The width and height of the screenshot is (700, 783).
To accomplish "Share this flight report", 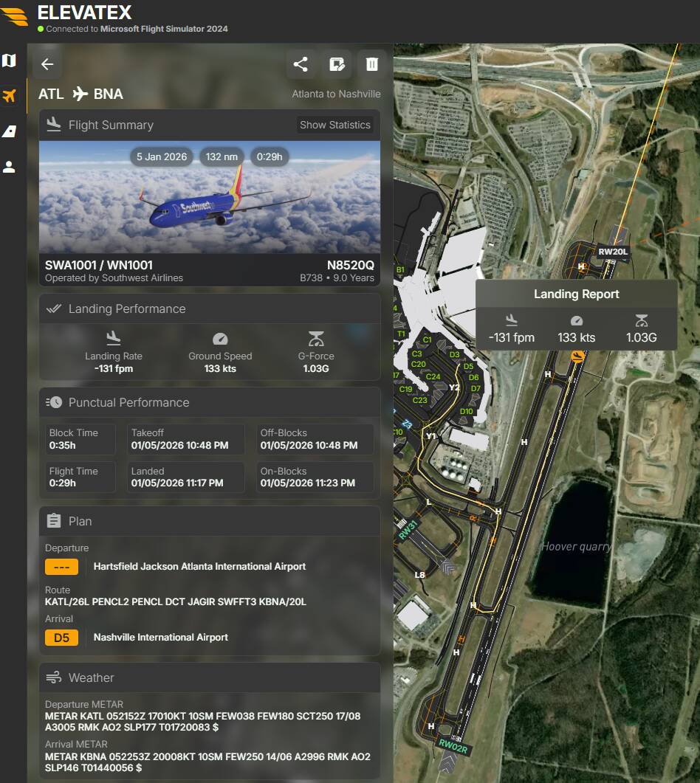I will (x=301, y=64).
